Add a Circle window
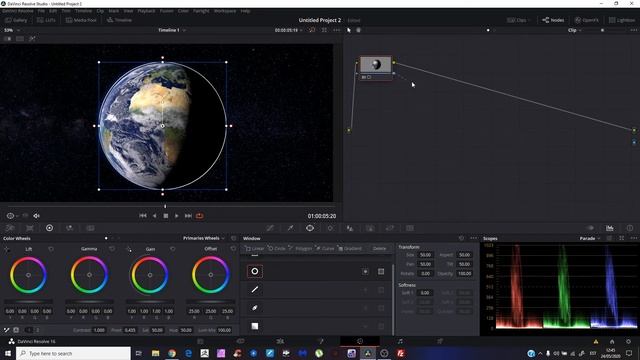Image resolution: width=640 pixels, height=360 pixels. (x=276, y=248)
